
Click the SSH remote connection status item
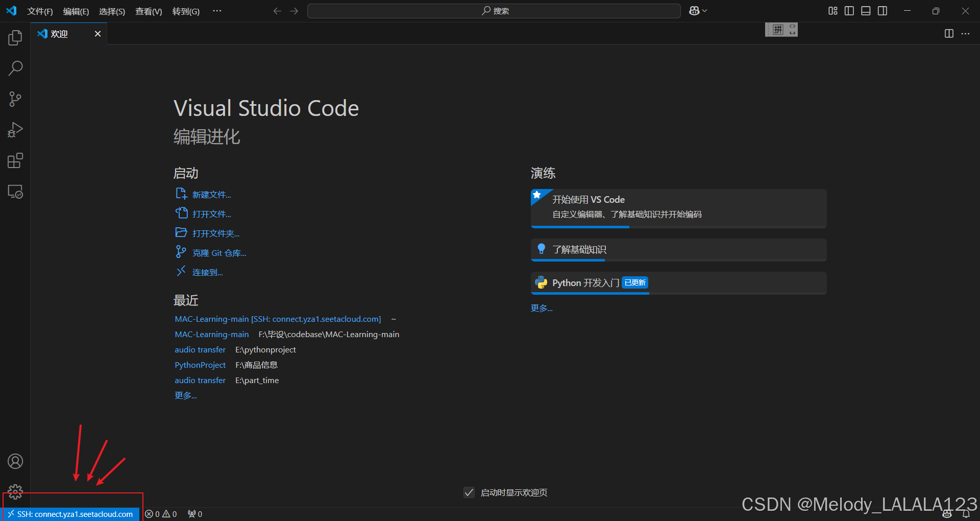(x=71, y=514)
